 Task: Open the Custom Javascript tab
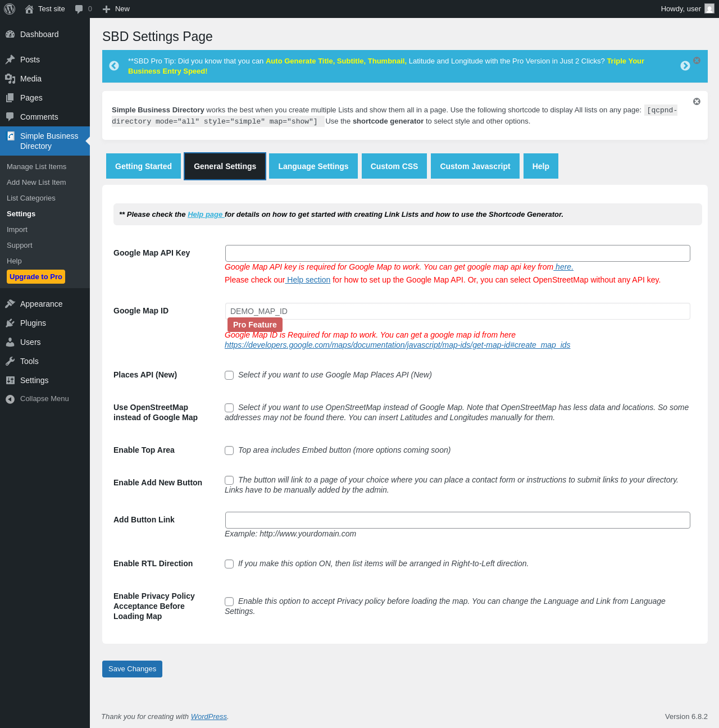coord(475,166)
